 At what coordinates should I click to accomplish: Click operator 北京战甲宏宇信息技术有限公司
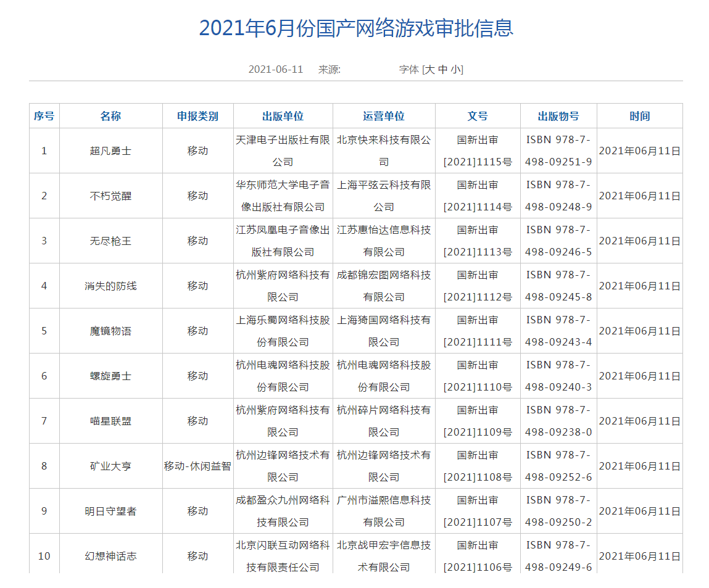[384, 557]
